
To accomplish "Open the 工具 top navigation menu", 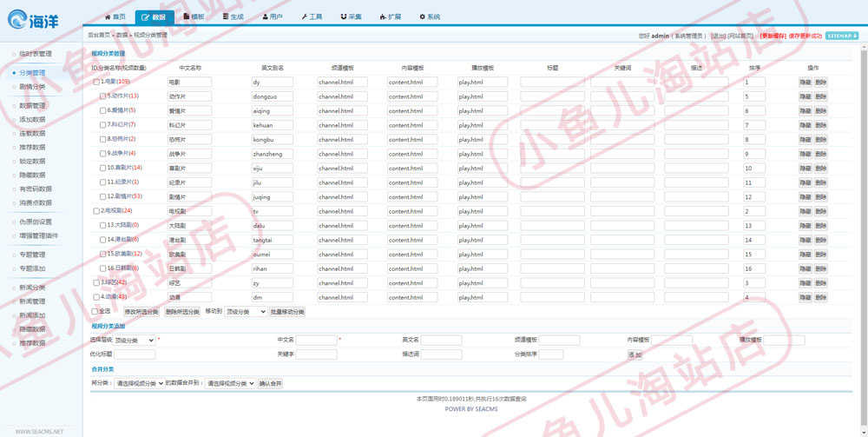I will pyautogui.click(x=312, y=17).
